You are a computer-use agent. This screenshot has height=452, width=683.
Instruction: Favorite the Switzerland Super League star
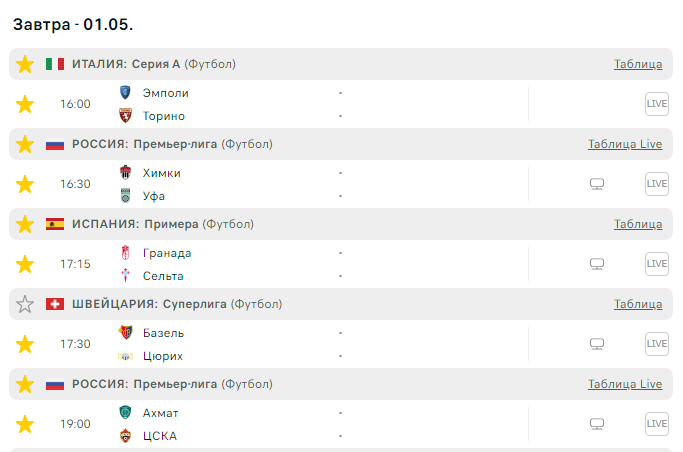coord(25,304)
